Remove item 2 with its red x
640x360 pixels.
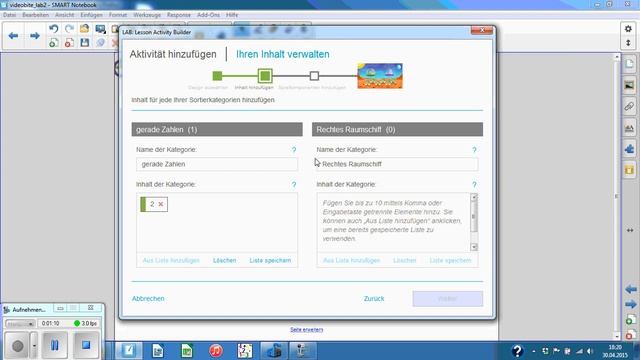click(x=161, y=204)
